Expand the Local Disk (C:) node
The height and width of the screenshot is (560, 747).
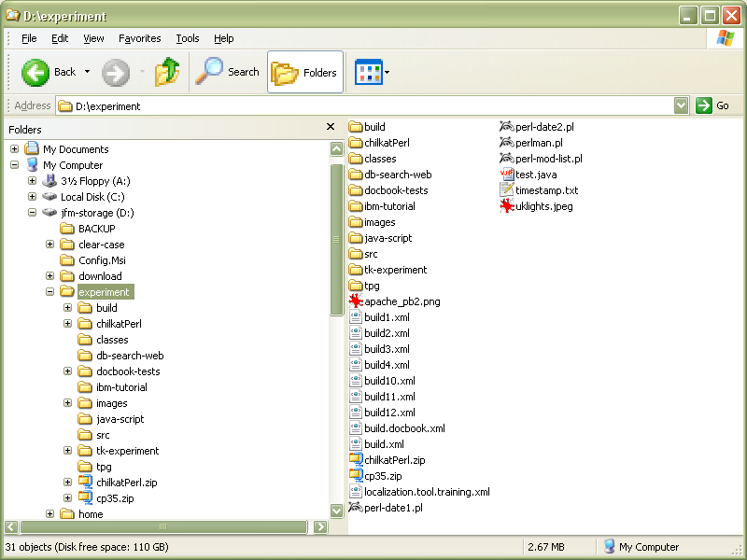33,197
